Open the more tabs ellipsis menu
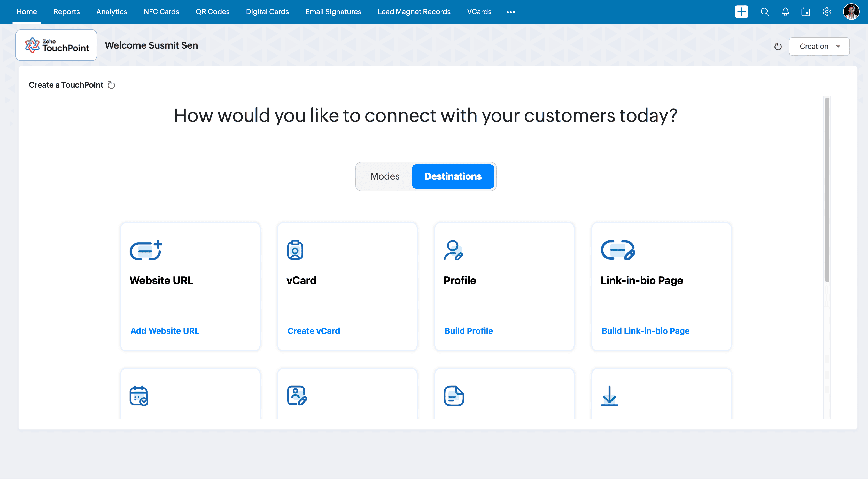Viewport: 868px width, 479px height. click(x=510, y=12)
